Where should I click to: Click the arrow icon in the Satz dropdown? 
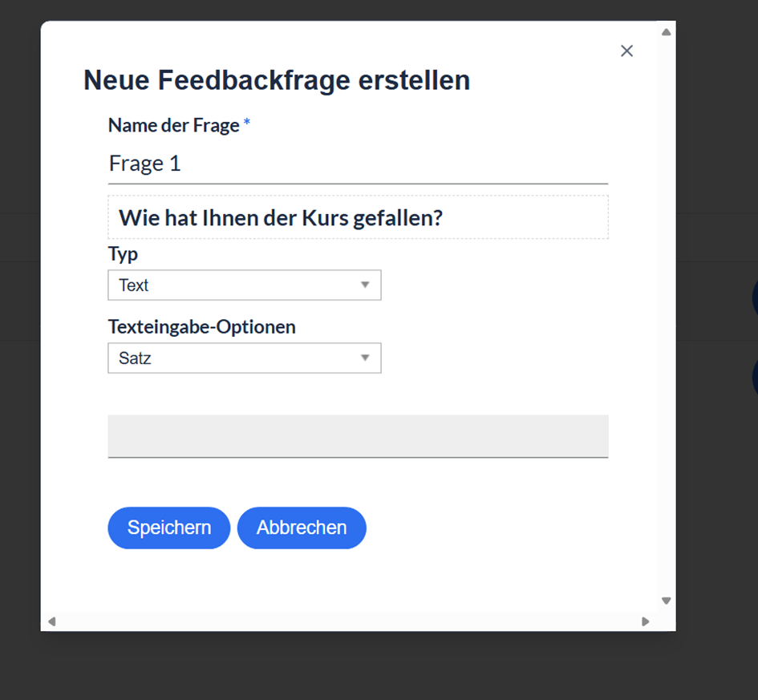[x=365, y=358]
